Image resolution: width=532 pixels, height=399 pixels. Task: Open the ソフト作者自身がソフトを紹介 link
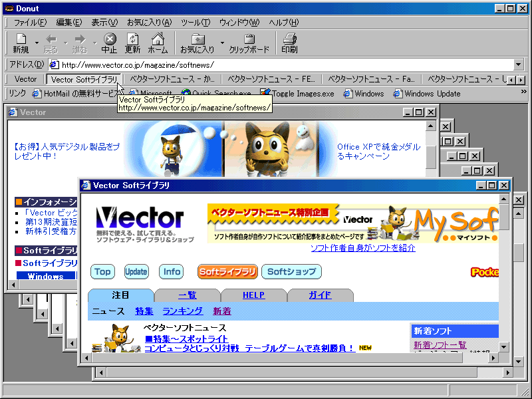click(x=362, y=248)
